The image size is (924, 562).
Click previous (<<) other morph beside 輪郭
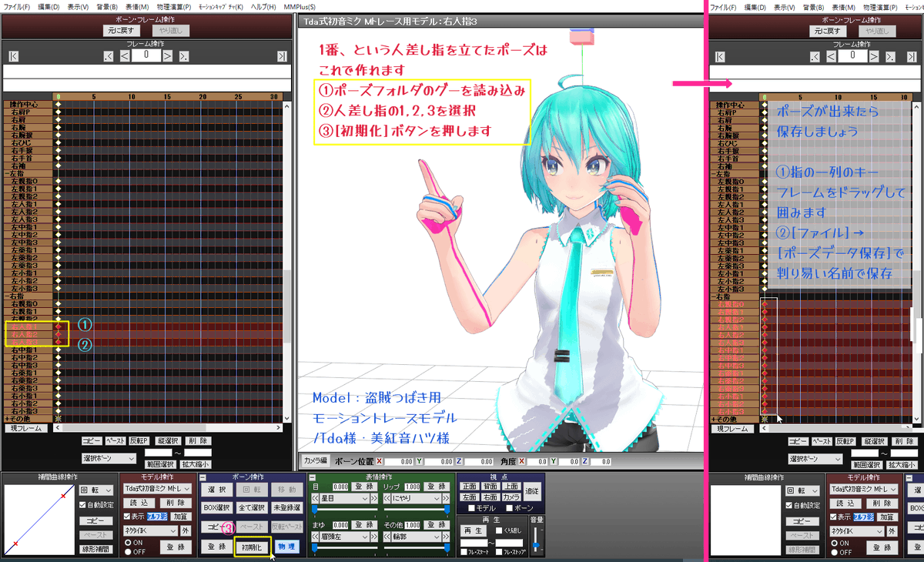point(388,535)
